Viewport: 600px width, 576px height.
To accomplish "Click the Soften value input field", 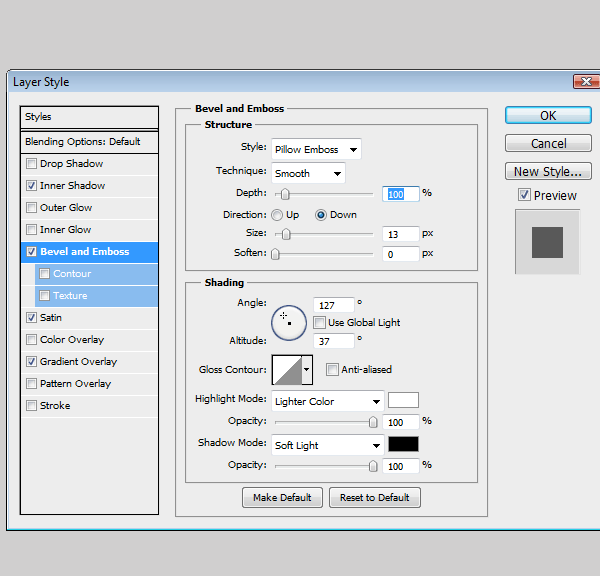I will pyautogui.click(x=401, y=254).
